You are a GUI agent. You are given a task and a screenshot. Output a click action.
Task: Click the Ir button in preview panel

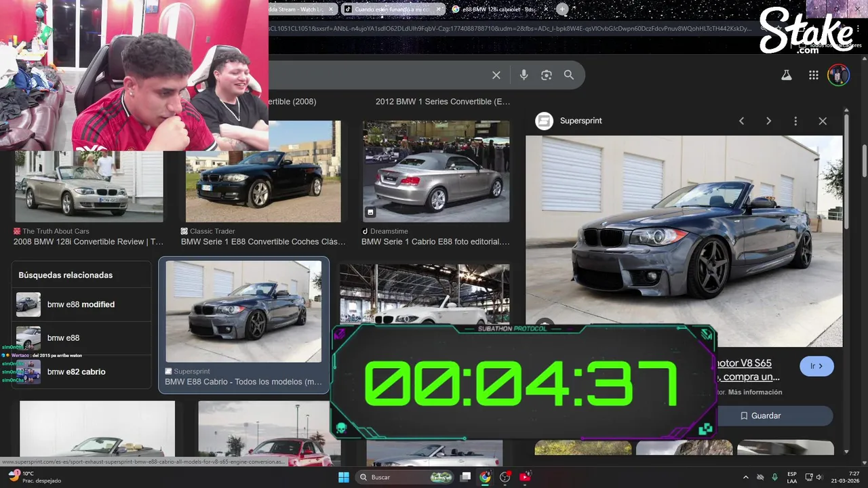click(816, 366)
